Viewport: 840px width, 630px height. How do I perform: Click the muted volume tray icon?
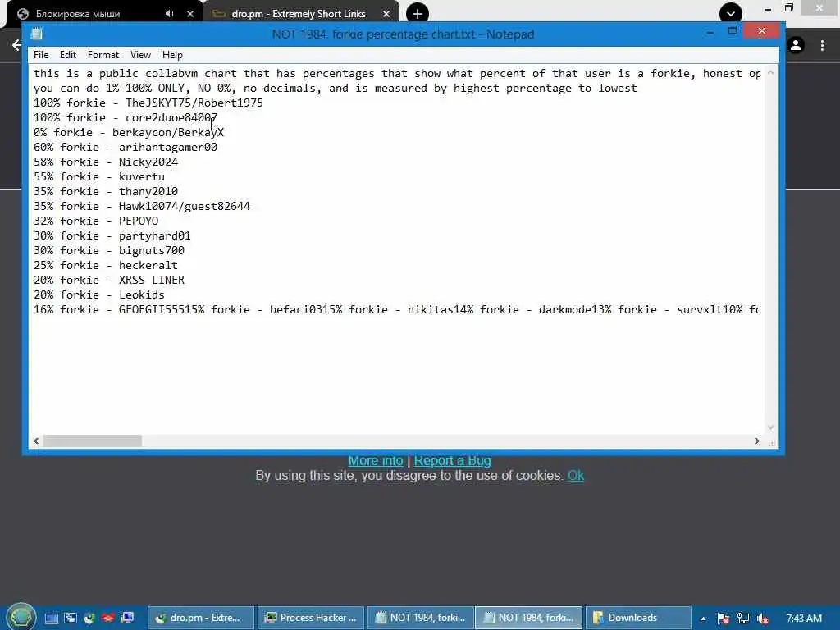tap(763, 619)
